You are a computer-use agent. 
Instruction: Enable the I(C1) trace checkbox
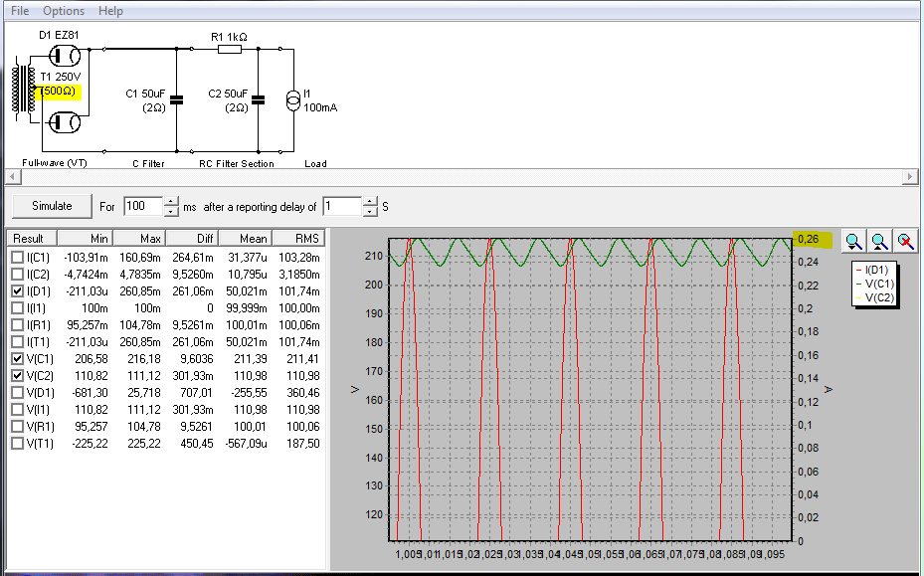point(17,258)
